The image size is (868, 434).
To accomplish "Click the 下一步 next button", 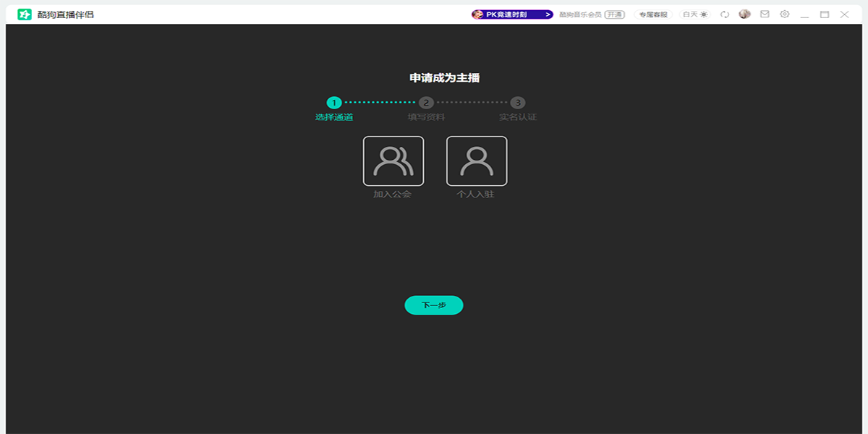I will (x=434, y=305).
